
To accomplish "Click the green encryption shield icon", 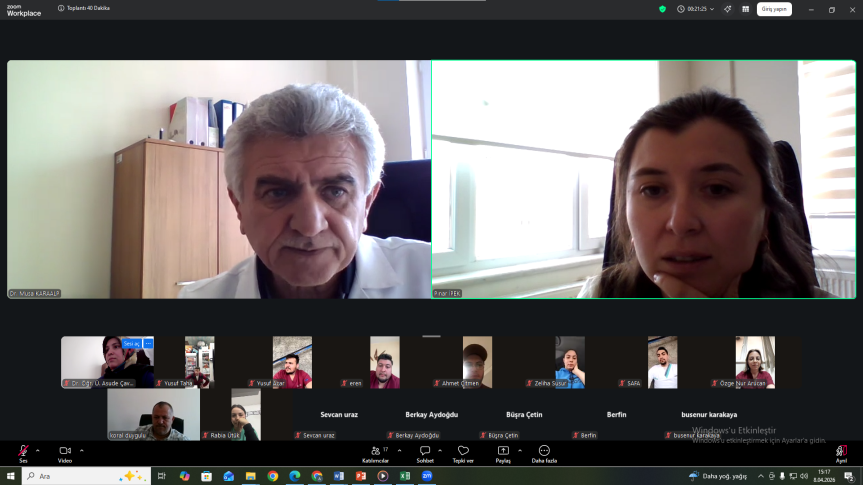I will [662, 9].
